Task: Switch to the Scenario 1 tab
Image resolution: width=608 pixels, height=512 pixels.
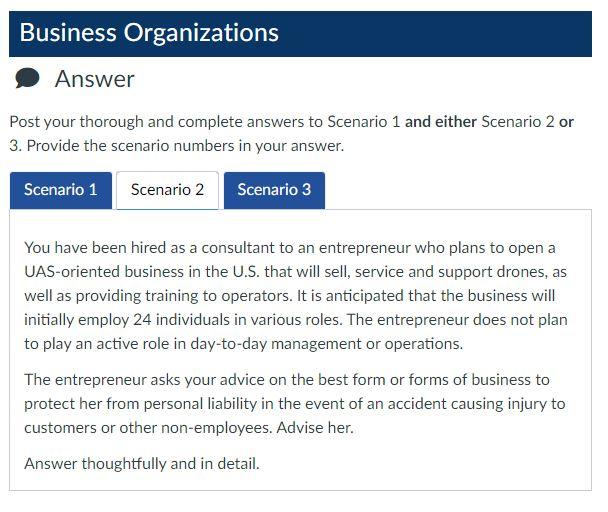Action: 61,189
